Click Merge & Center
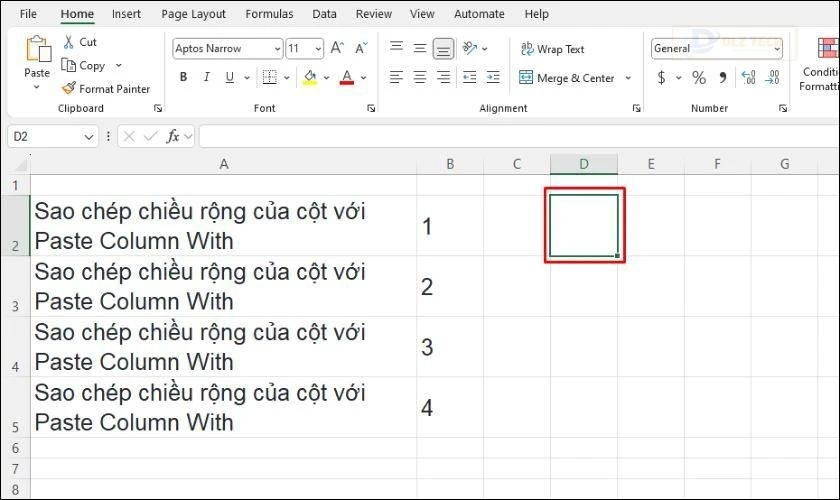840x500 pixels. coord(566,78)
